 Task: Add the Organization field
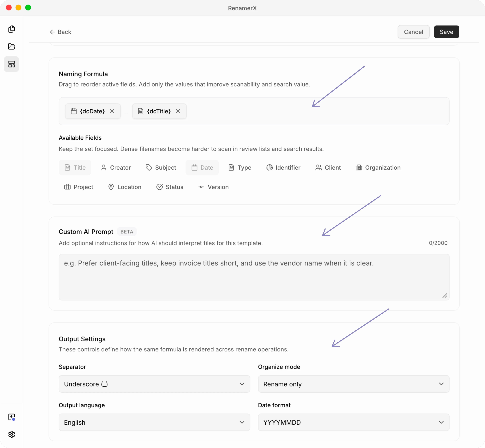pos(378,168)
